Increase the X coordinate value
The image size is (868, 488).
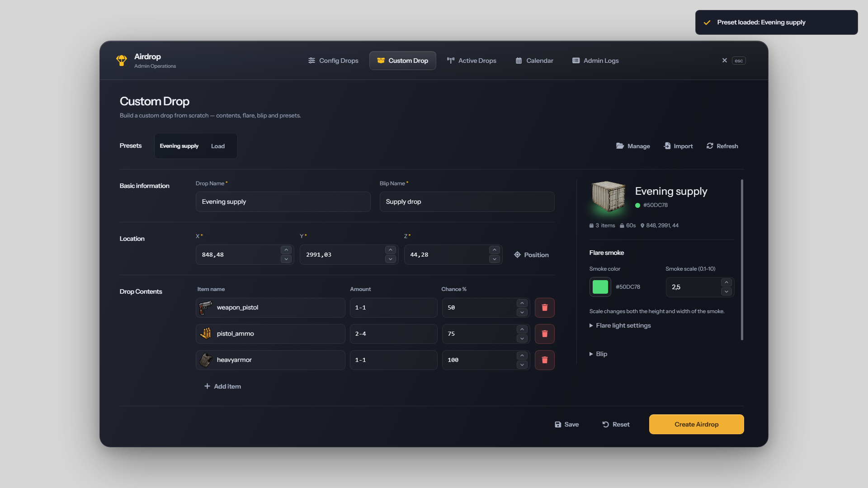click(x=286, y=250)
